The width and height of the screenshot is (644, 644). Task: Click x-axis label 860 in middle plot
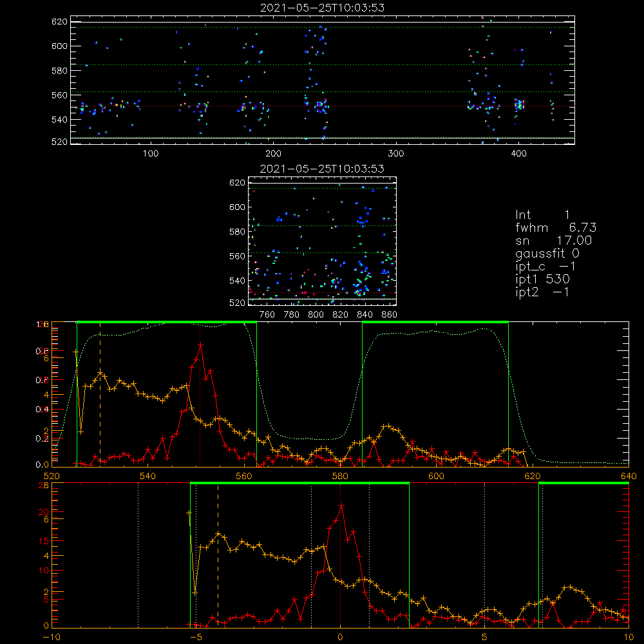click(390, 315)
